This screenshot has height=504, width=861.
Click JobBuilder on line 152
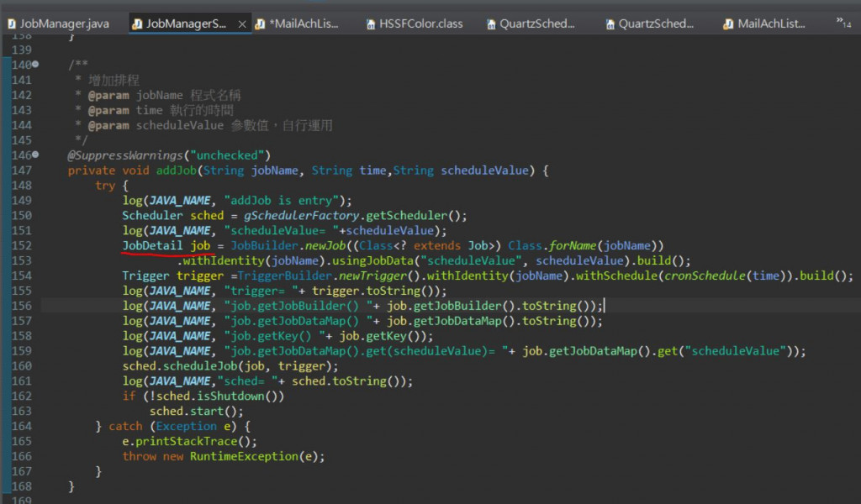click(264, 245)
